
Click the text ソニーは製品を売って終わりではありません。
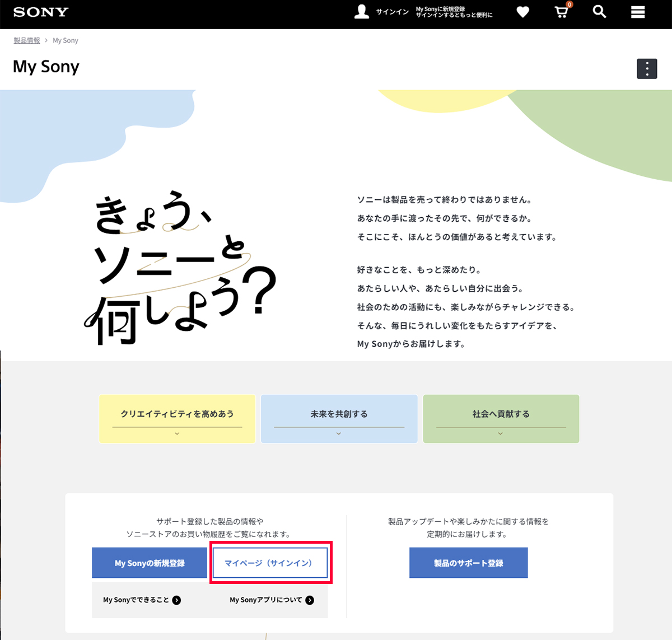point(445,200)
